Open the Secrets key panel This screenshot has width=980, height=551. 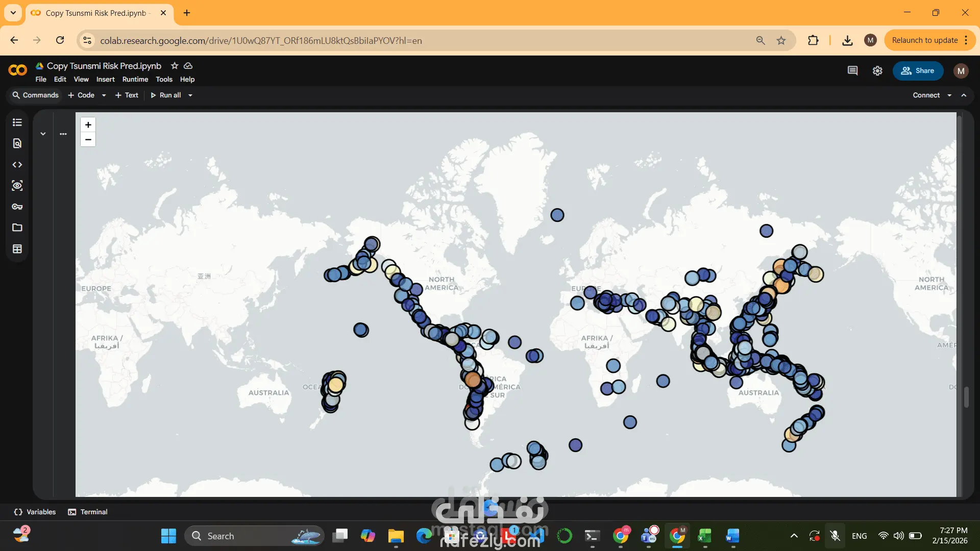17,207
